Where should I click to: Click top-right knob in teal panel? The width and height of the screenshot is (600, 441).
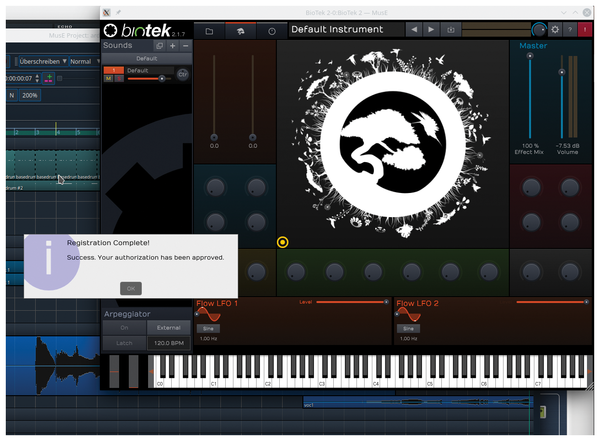point(256,187)
